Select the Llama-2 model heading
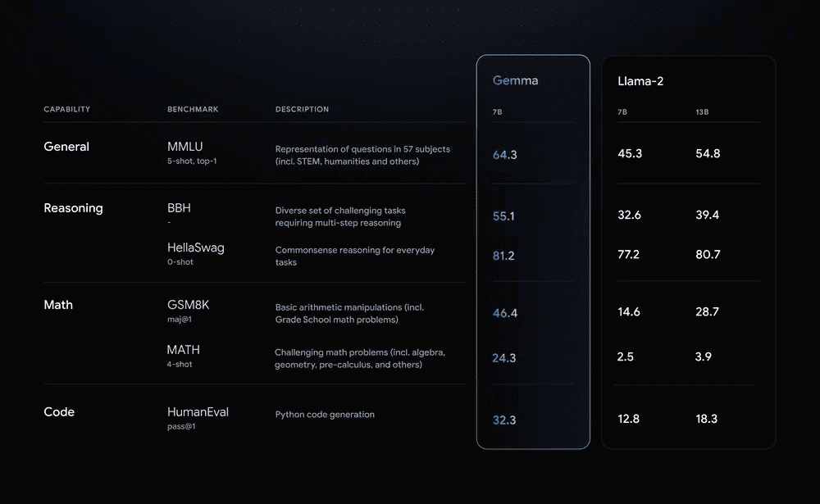820x504 pixels. 640,81
